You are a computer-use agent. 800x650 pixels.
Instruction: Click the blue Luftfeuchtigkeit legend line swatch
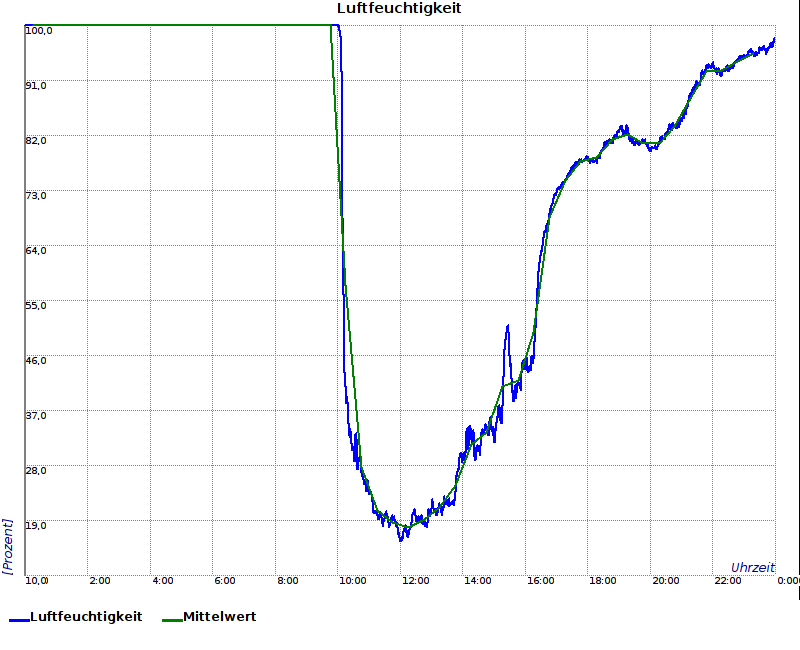[x=19, y=619]
